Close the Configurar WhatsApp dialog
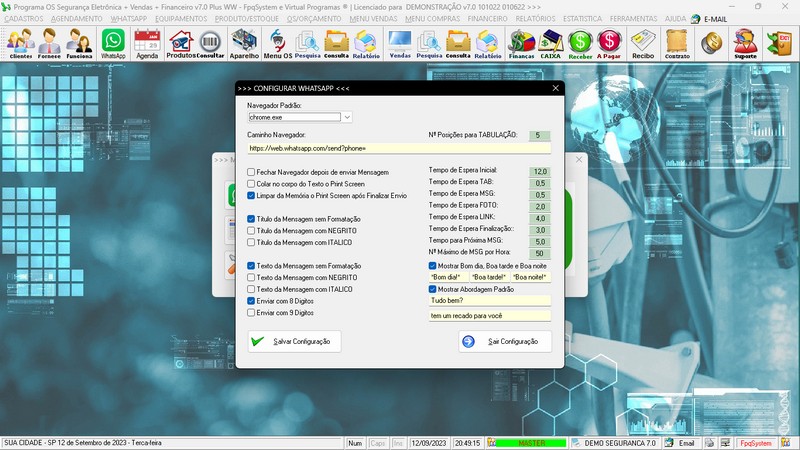 coord(556,88)
